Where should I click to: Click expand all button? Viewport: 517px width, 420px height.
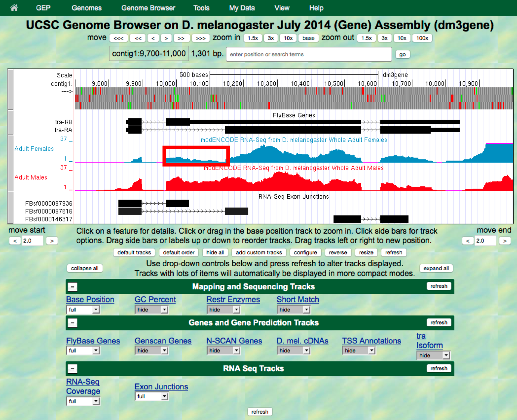436,268
